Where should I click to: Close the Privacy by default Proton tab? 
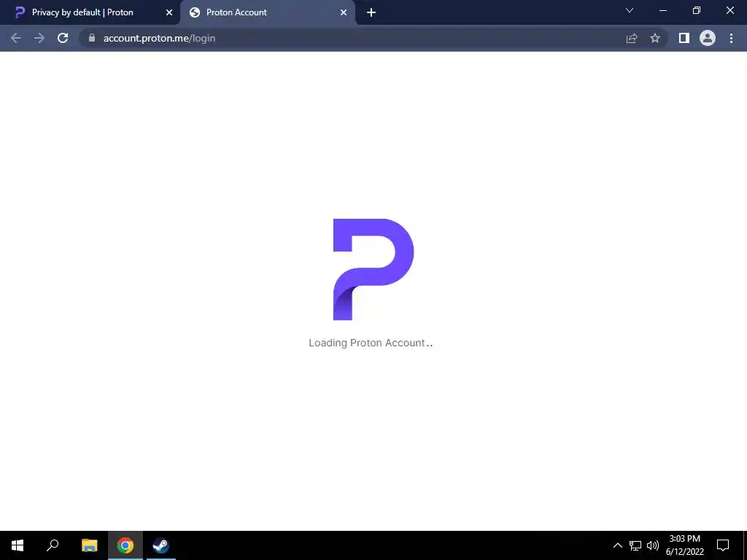169,13
